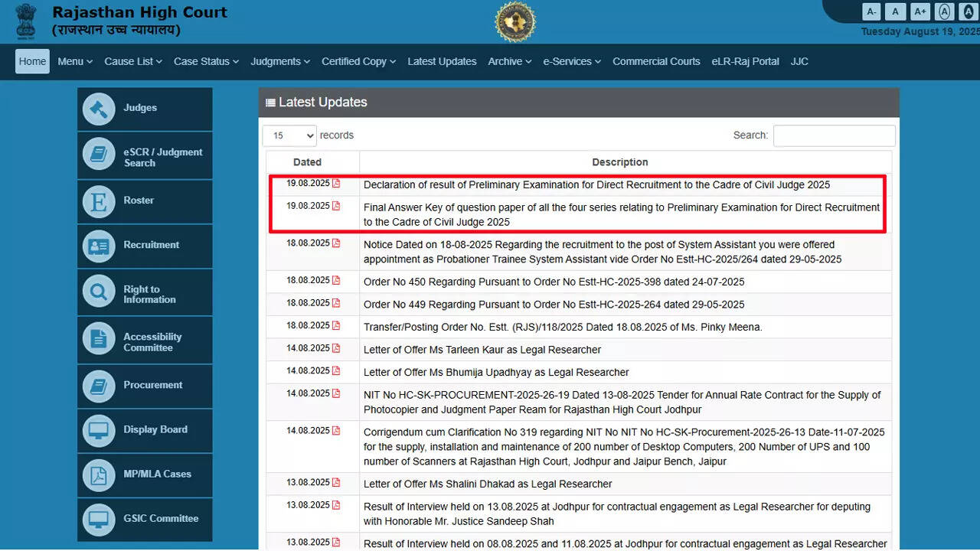
Task: Expand the Judgments dropdown
Action: pos(280,61)
